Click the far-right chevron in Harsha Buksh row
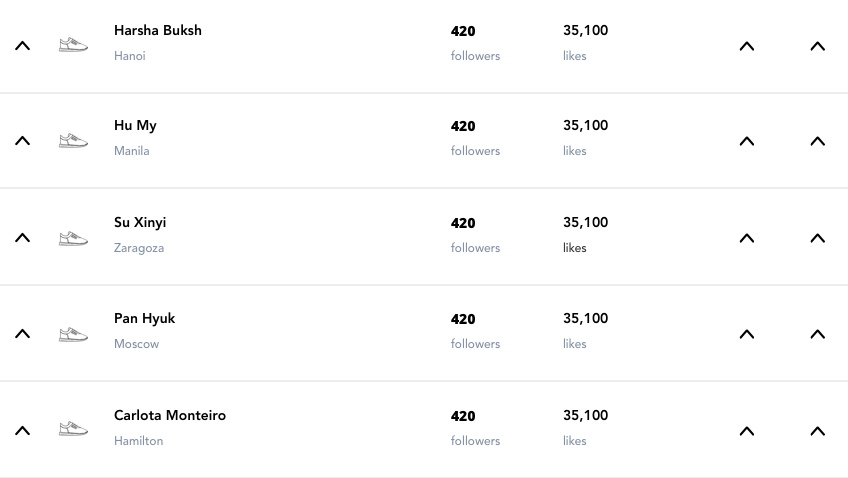 click(x=817, y=46)
